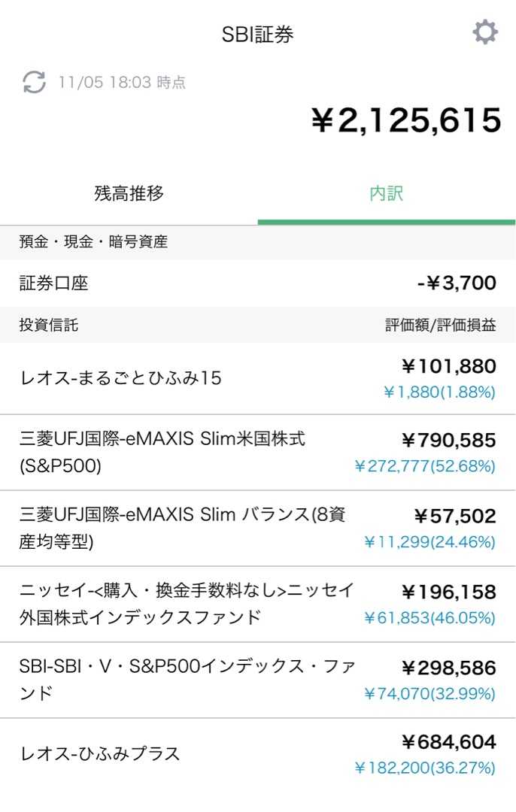Open SBI・V・S&P500インデックス・ファンド entry

pos(258,680)
